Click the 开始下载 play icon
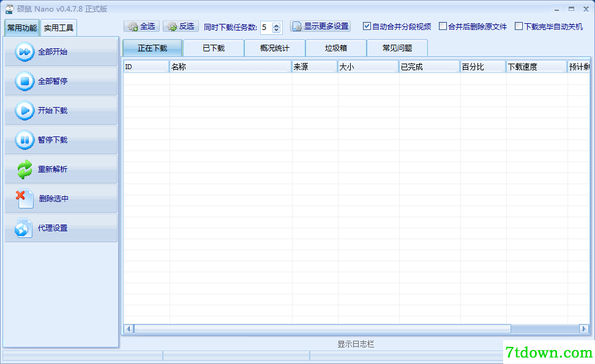This screenshot has width=595, height=364. click(x=24, y=110)
